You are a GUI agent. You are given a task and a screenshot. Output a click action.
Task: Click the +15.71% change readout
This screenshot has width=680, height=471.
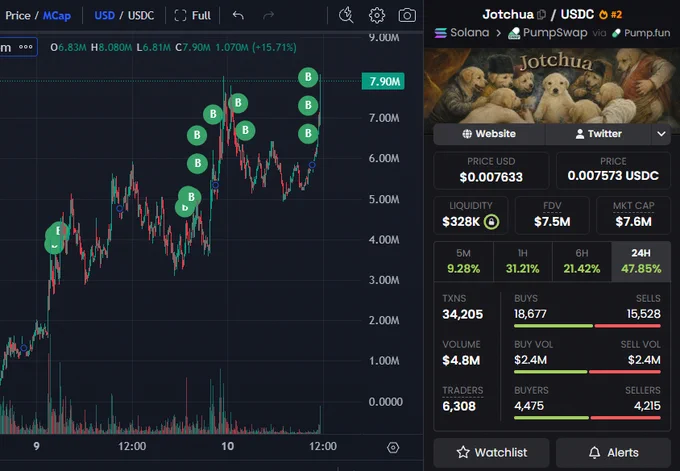(275, 47)
